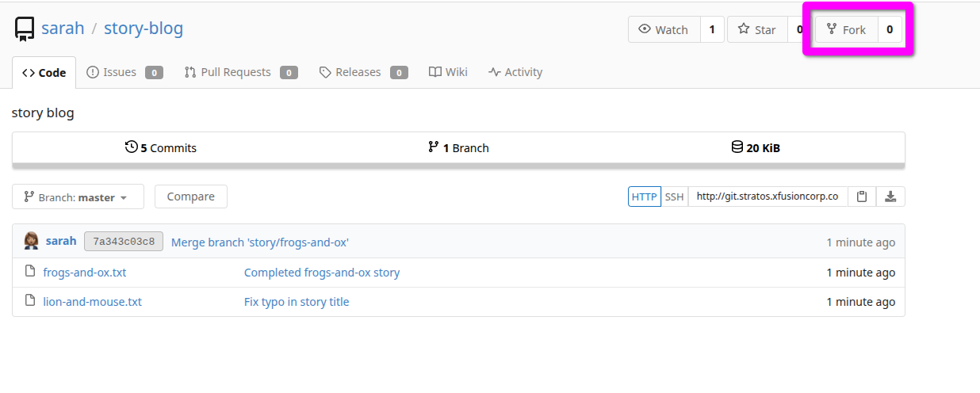The width and height of the screenshot is (980, 393).
Task: Click the download repository icon
Action: click(890, 196)
